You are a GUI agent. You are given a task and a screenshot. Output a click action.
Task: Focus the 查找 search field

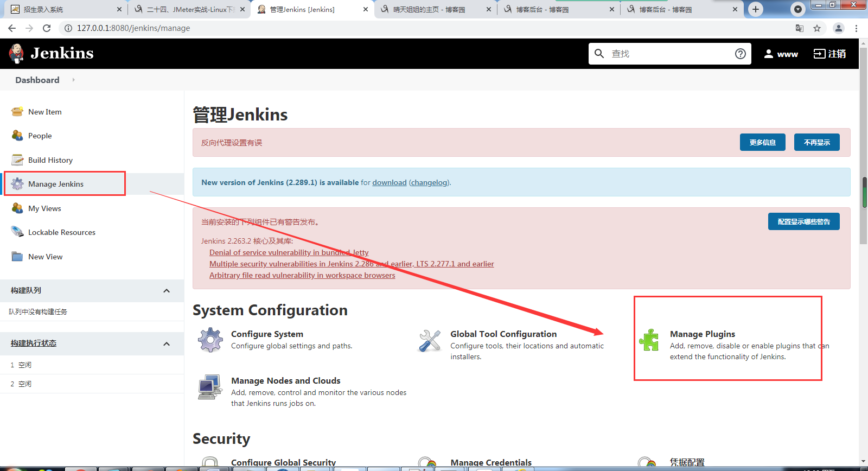tap(670, 54)
